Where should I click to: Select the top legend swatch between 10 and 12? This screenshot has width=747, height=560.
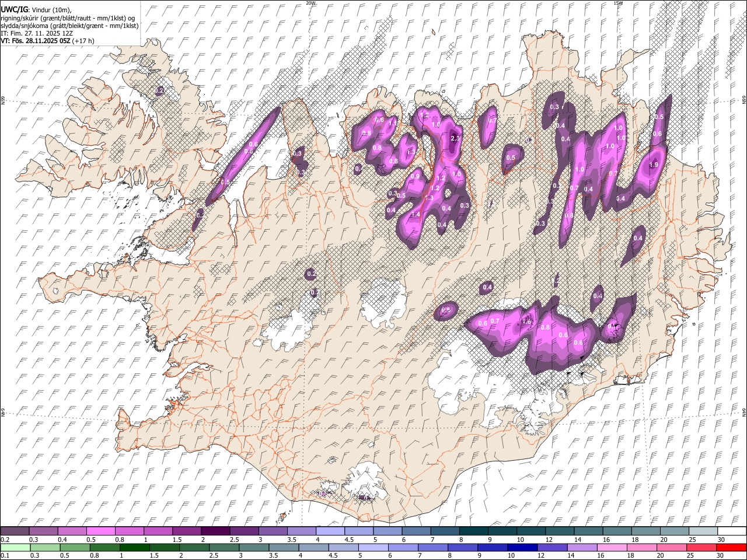click(530, 531)
